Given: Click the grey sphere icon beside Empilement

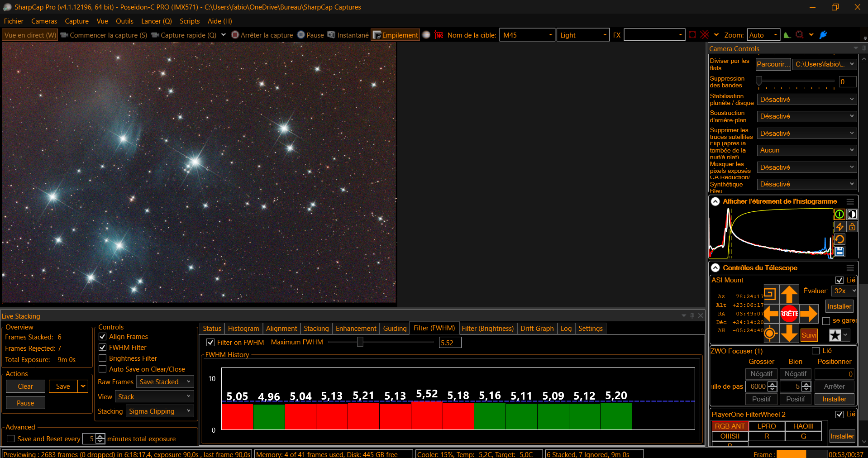Looking at the screenshot, I should [426, 35].
